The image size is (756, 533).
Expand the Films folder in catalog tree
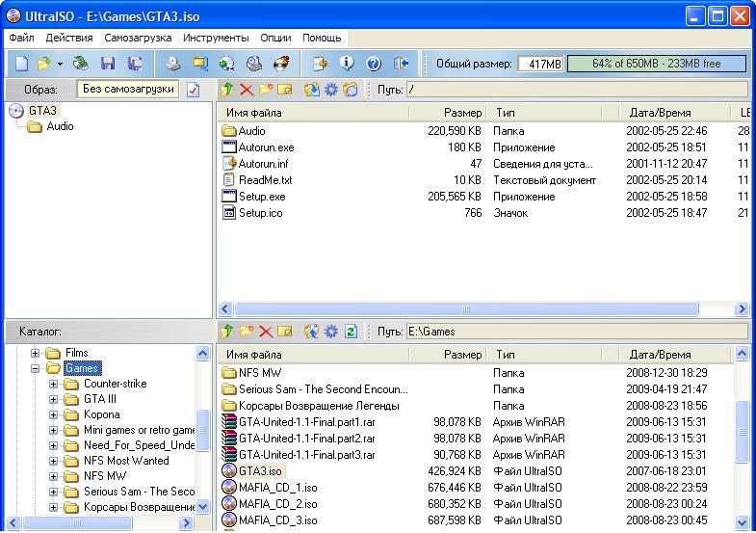[x=36, y=353]
